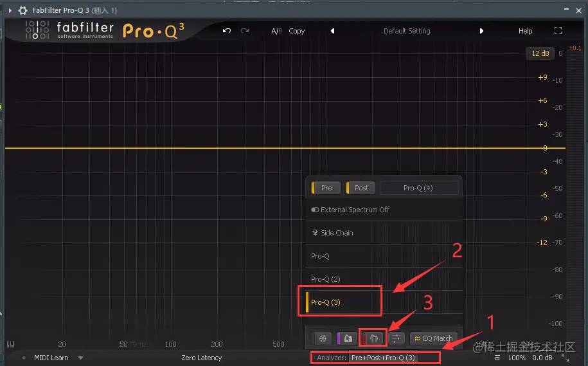588x366 pixels.
Task: Click the 500 frequency axis label
Action: click(x=278, y=344)
